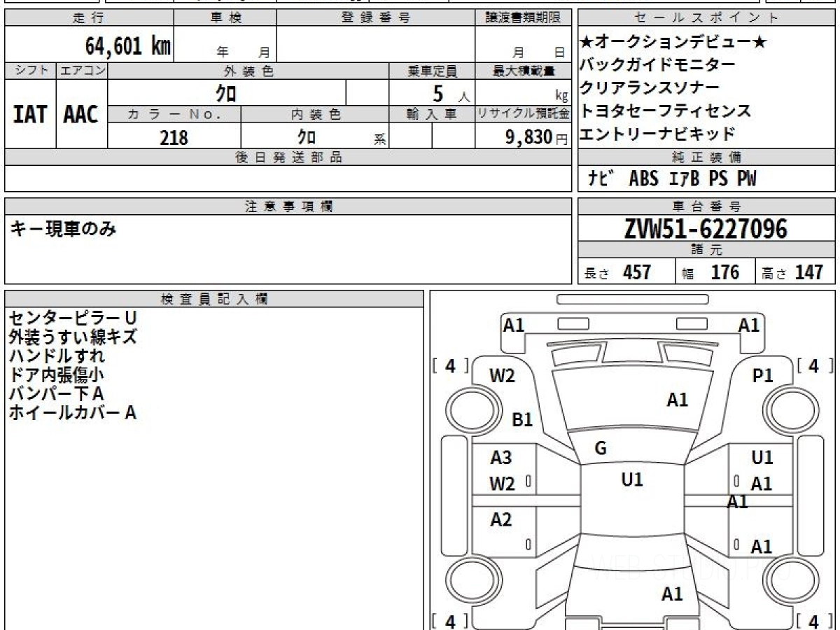Click PW in the equipment row
Screen dimensions: 840x630
tap(746, 179)
